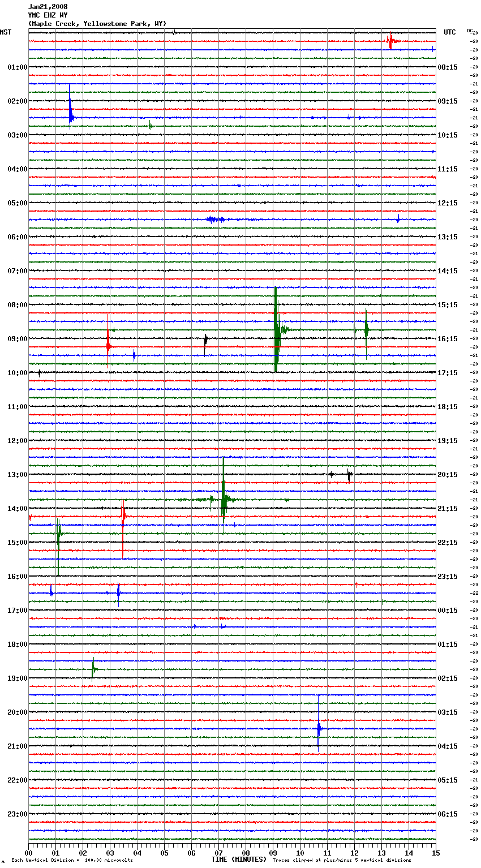Select the "18:00" MST hour label
This screenshot has height=868, width=481.
(x=18, y=644)
